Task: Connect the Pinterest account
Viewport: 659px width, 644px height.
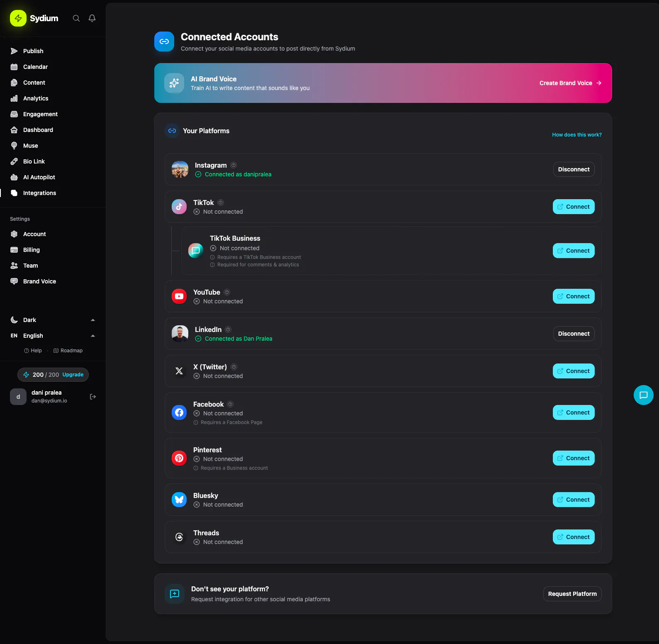Action: [x=574, y=458]
